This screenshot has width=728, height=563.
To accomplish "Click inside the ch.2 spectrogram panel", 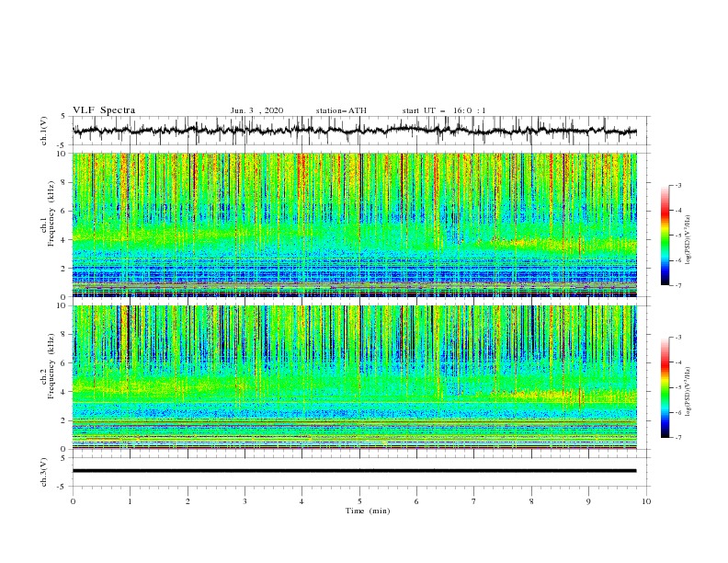I will coord(354,377).
